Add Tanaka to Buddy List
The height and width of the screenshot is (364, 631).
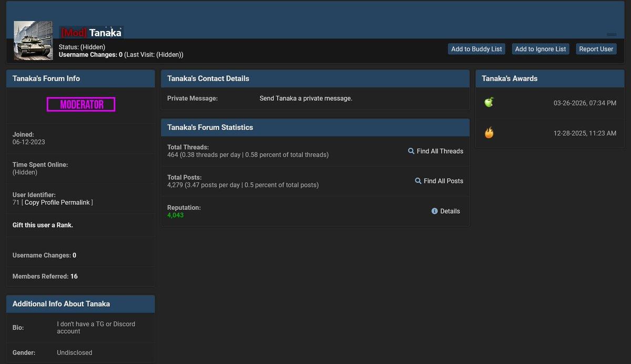tap(476, 49)
